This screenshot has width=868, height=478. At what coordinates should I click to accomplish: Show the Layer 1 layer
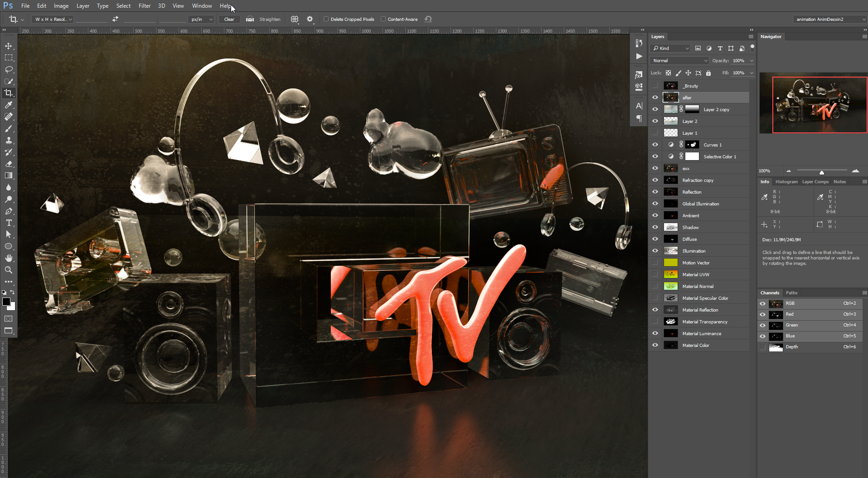(655, 133)
